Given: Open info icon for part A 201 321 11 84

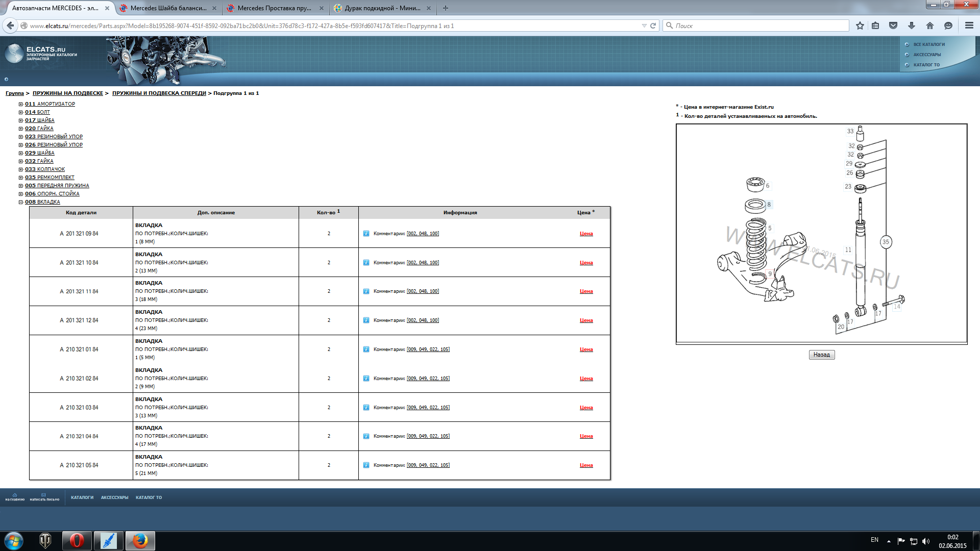Looking at the screenshot, I should tap(366, 291).
